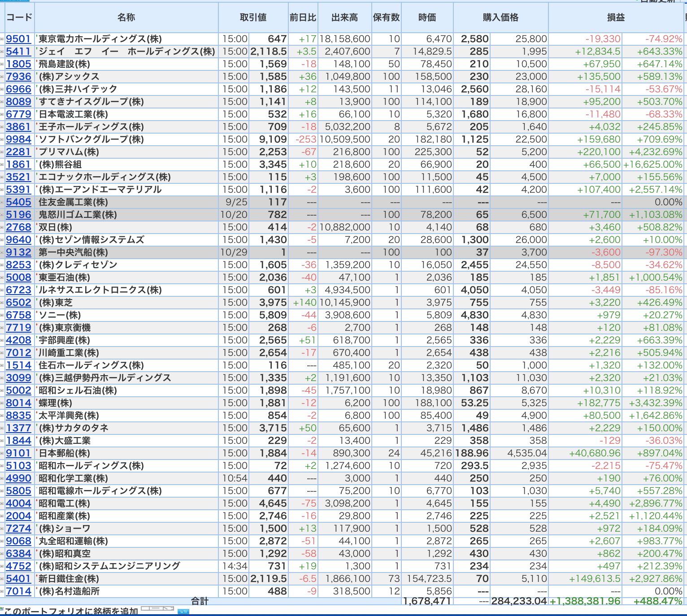Click このポートフォリオに銘柄を追加 label
The width and height of the screenshot is (687, 616).
[71, 611]
